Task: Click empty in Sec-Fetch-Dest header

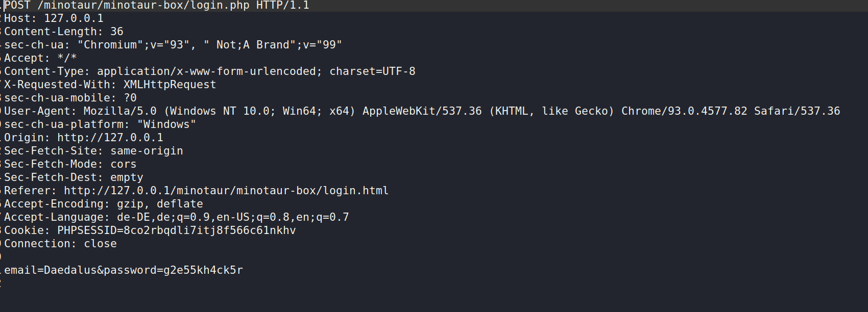Action: (127, 178)
